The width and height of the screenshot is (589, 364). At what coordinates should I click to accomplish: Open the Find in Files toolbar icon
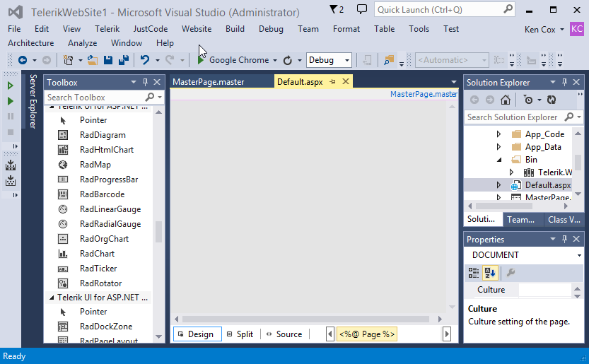[389, 60]
